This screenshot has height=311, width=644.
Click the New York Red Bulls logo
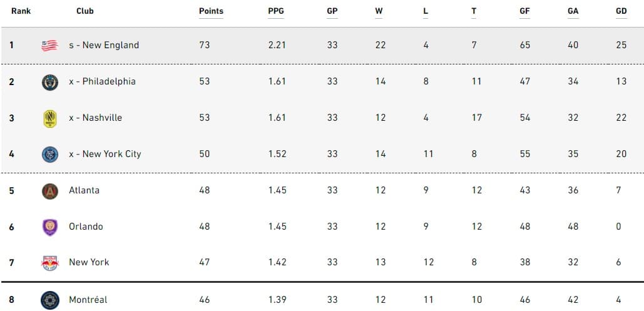click(49, 263)
